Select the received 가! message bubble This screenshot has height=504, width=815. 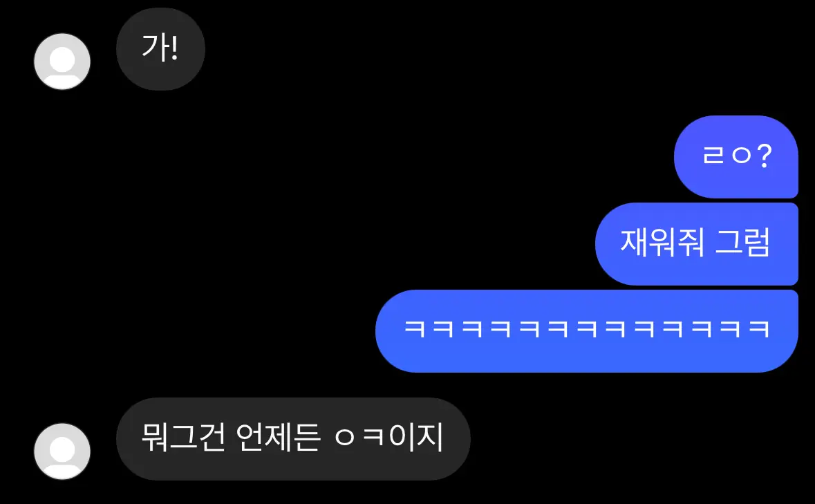click(x=160, y=49)
